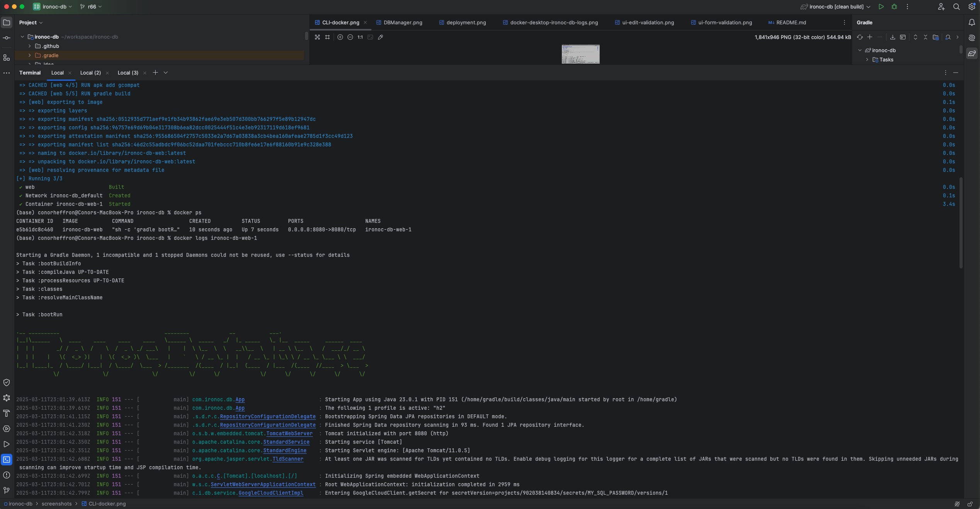Switch to the Local (2) terminal tab
Image resolution: width=980 pixels, height=509 pixels.
[x=90, y=73]
